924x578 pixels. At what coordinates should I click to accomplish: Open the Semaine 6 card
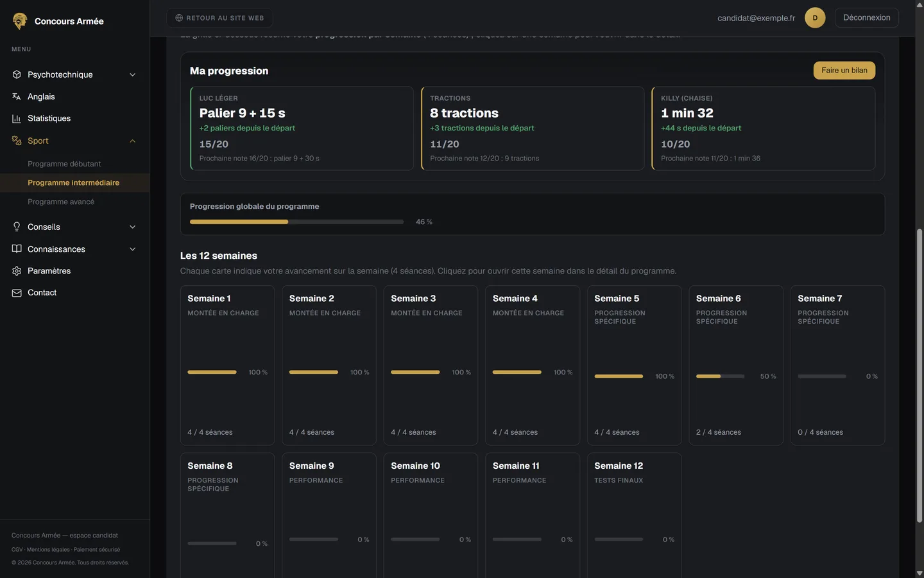pos(735,365)
